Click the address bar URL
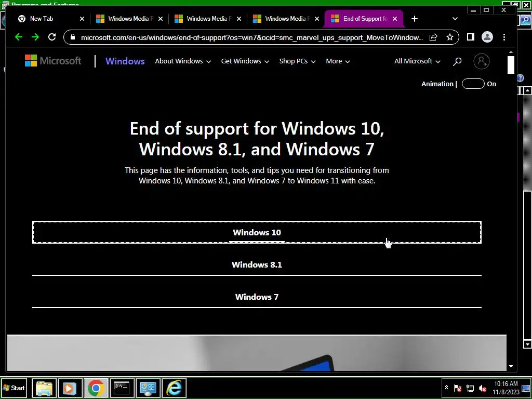This screenshot has height=399, width=532. point(252,37)
